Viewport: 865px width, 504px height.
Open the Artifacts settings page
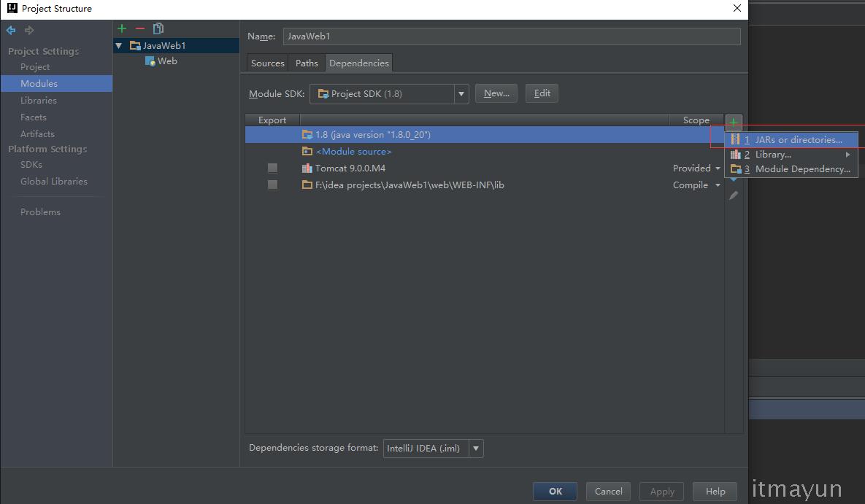(x=37, y=134)
